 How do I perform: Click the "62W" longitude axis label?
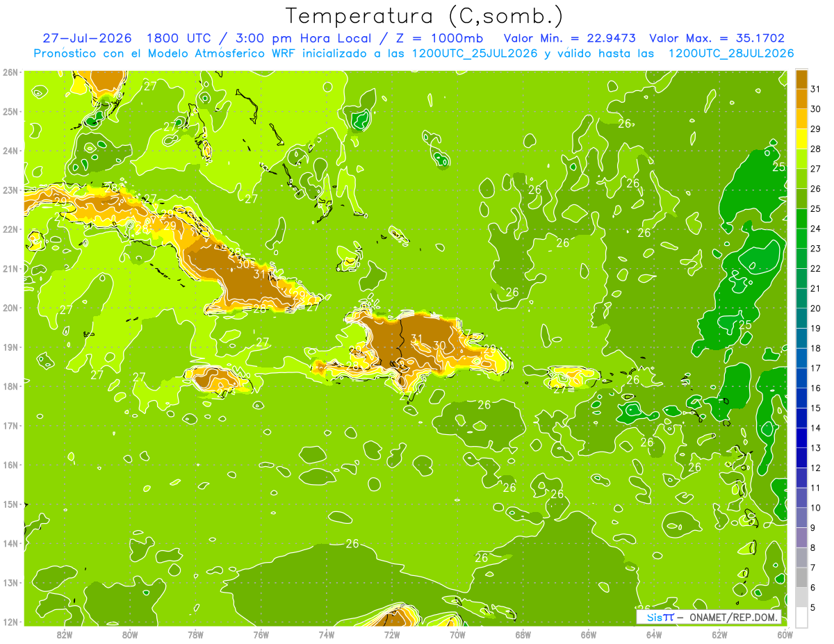point(719,634)
